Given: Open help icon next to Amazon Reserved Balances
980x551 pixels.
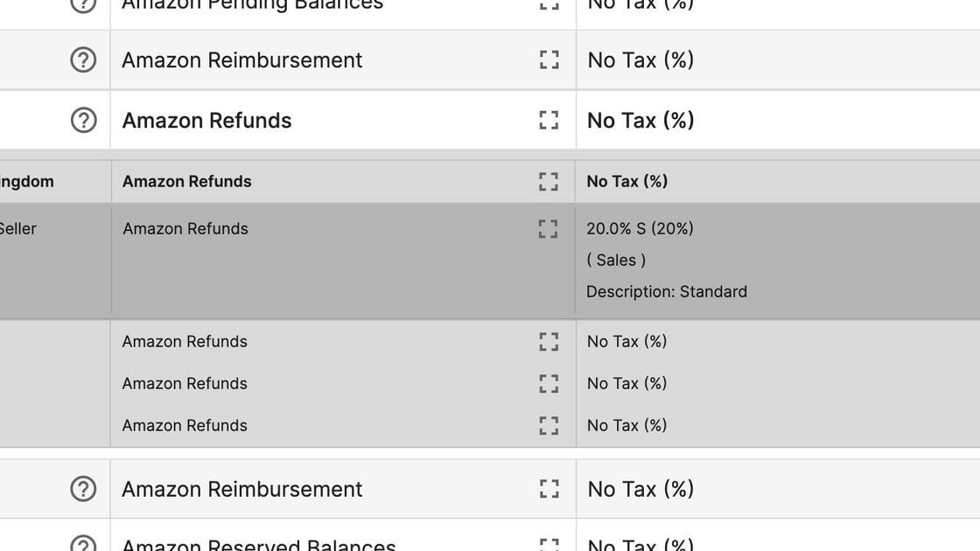Looking at the screenshot, I should tap(83, 543).
